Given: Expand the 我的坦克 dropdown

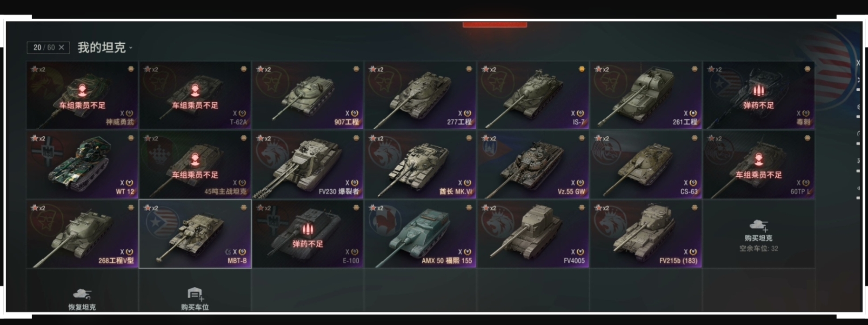Looking at the screenshot, I should 105,47.
